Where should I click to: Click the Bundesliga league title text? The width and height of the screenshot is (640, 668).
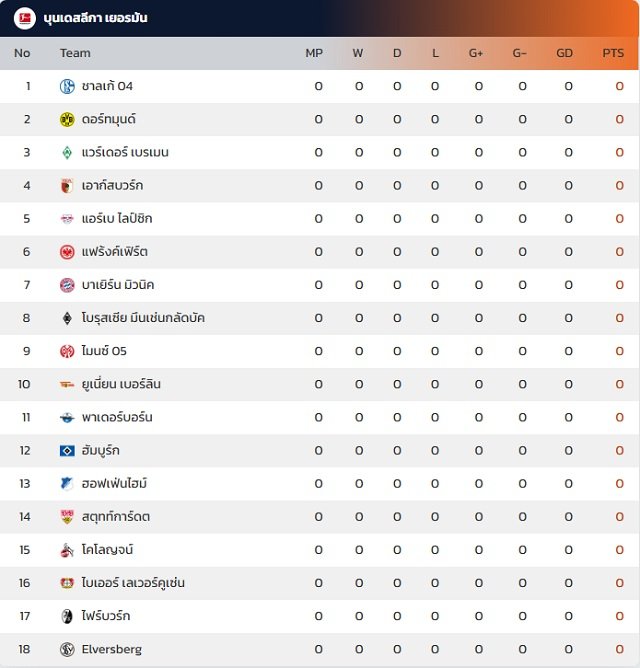(x=95, y=18)
